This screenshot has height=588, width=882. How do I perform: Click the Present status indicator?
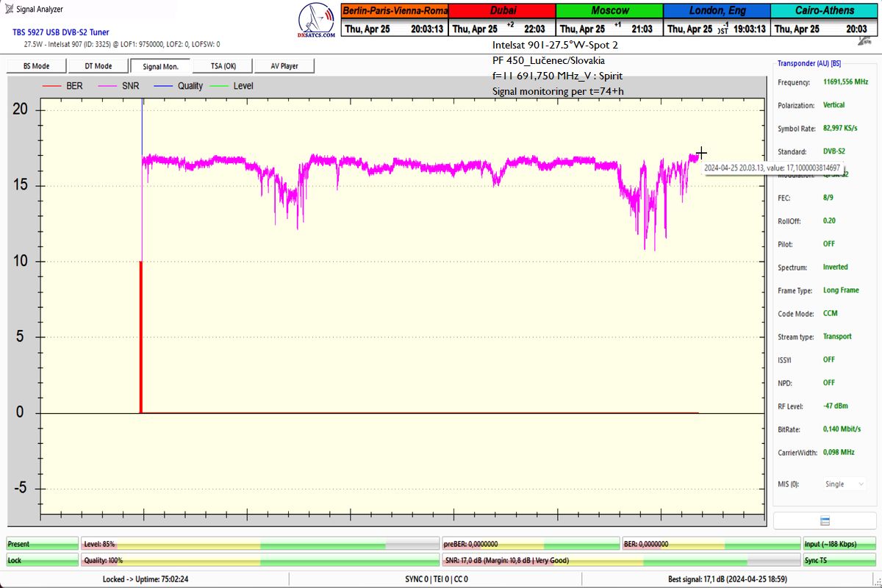click(x=42, y=544)
